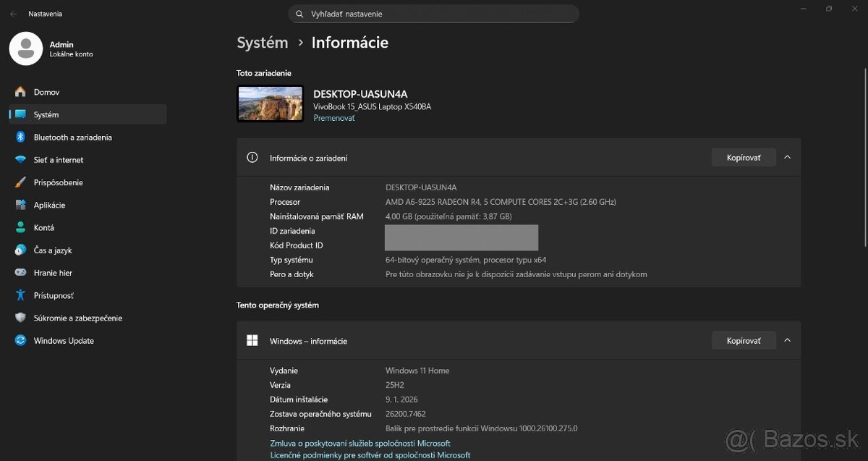
Task: Open Súkromie a zabezpečenie menu item
Action: [x=77, y=318]
